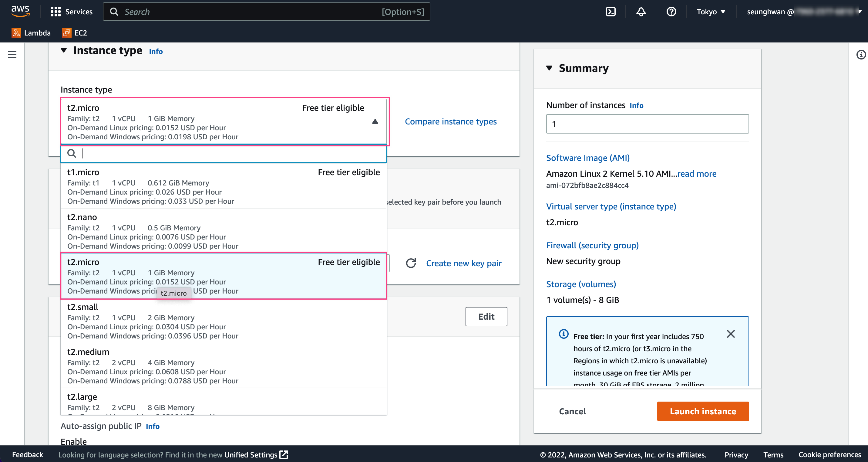Open the notifications bell

tap(641, 12)
